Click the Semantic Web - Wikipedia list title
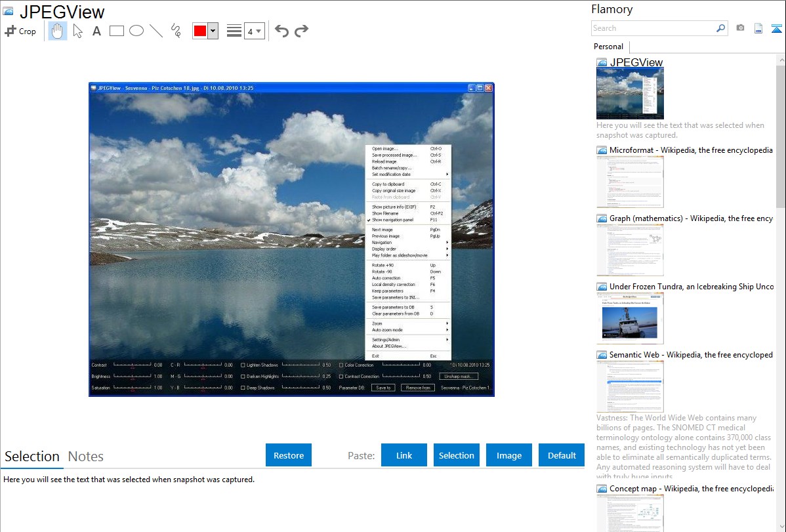Screen dimensions: 786x532 click(x=691, y=354)
